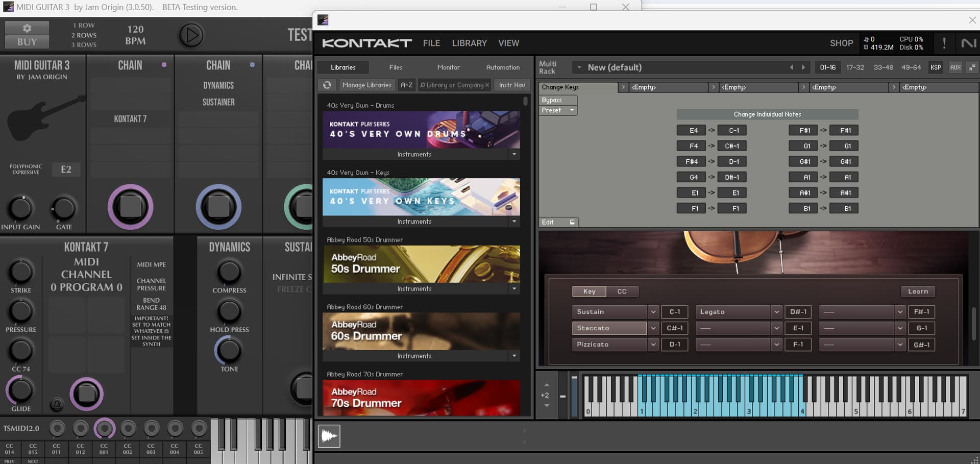Adjust the TONE knob in Dynamics

click(x=229, y=350)
